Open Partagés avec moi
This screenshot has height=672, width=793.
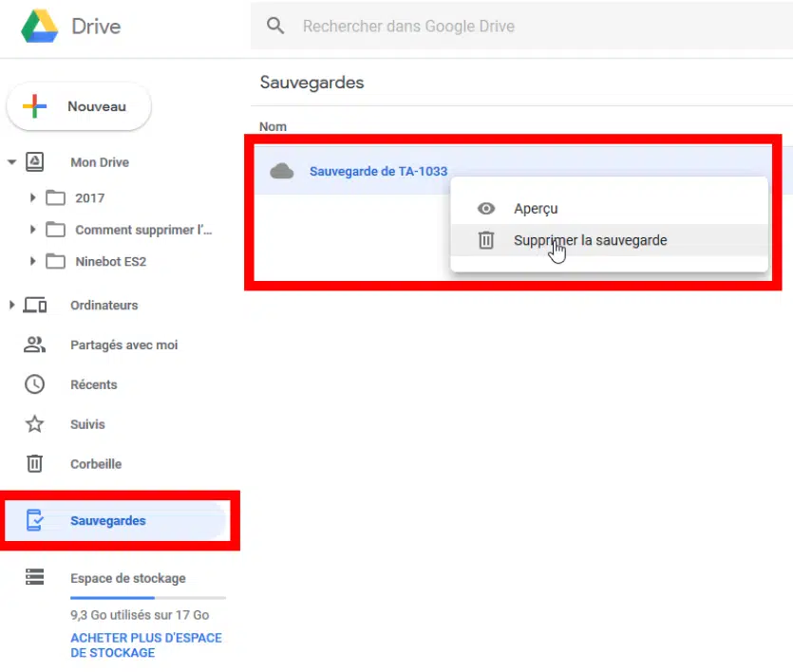tap(123, 345)
